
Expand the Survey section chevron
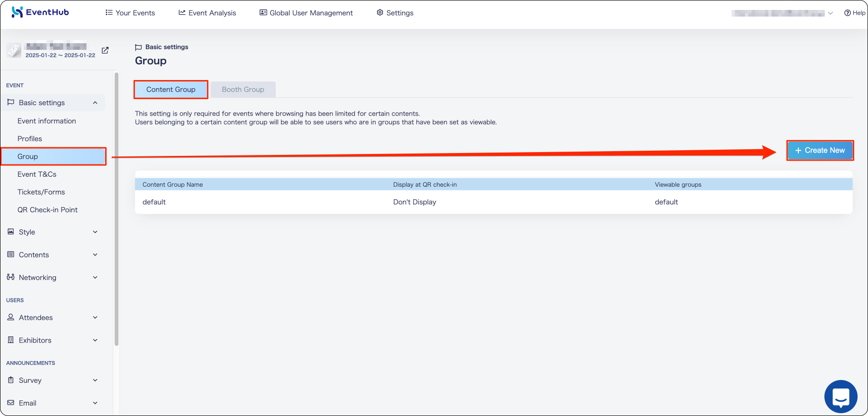coord(95,380)
